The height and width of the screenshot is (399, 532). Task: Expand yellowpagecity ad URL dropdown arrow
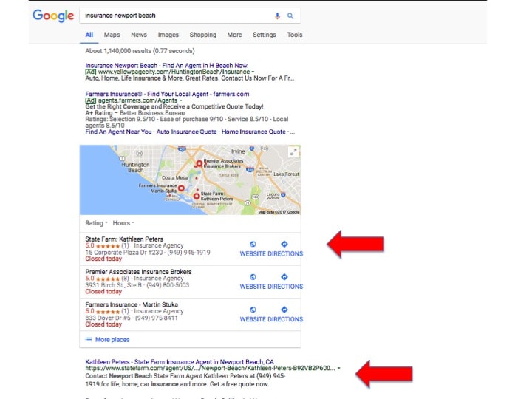click(253, 72)
